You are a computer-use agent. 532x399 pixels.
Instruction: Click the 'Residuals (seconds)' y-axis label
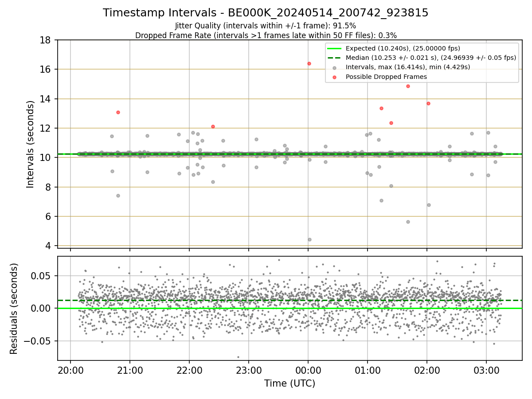click(14, 309)
